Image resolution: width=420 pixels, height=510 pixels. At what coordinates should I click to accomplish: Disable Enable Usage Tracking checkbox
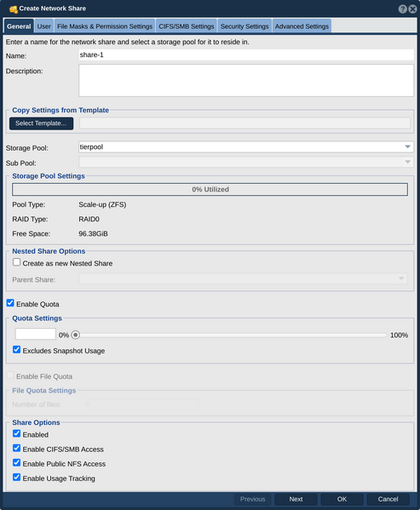tap(16, 478)
